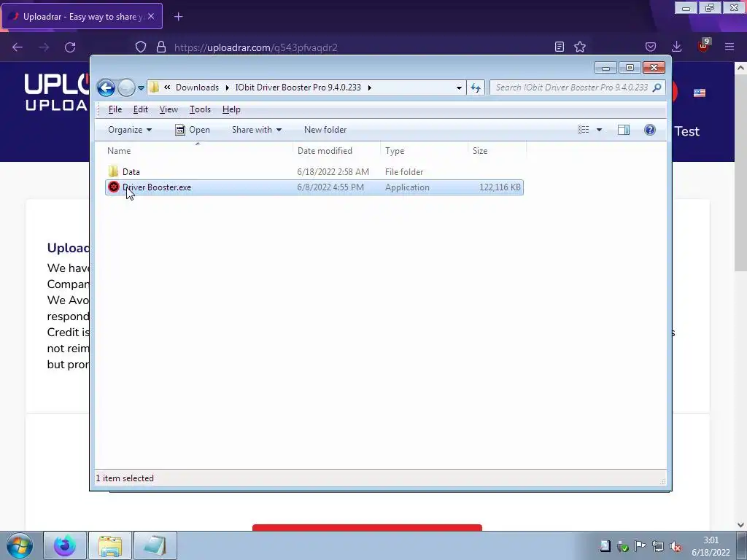The image size is (747, 560).
Task: Change the view with the views icon
Action: click(x=583, y=130)
